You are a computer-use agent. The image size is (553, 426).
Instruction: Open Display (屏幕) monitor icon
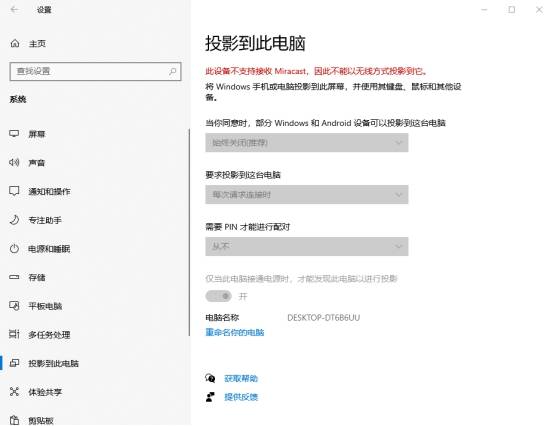click(x=14, y=134)
